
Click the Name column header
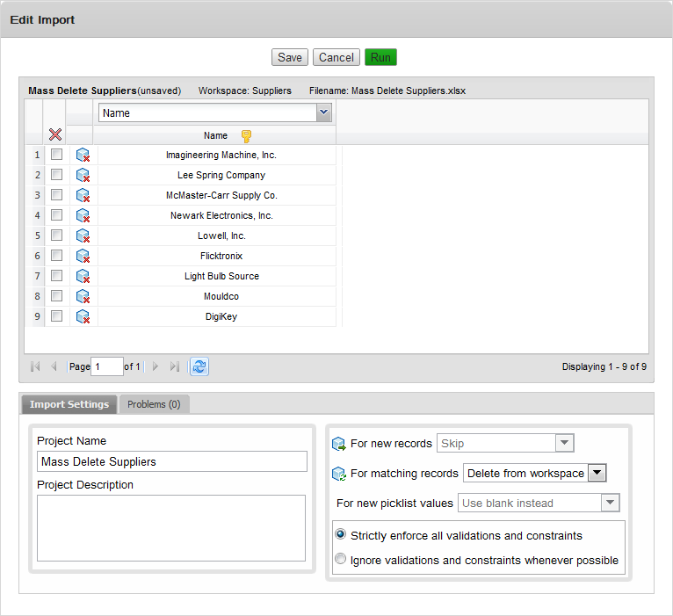(214, 135)
